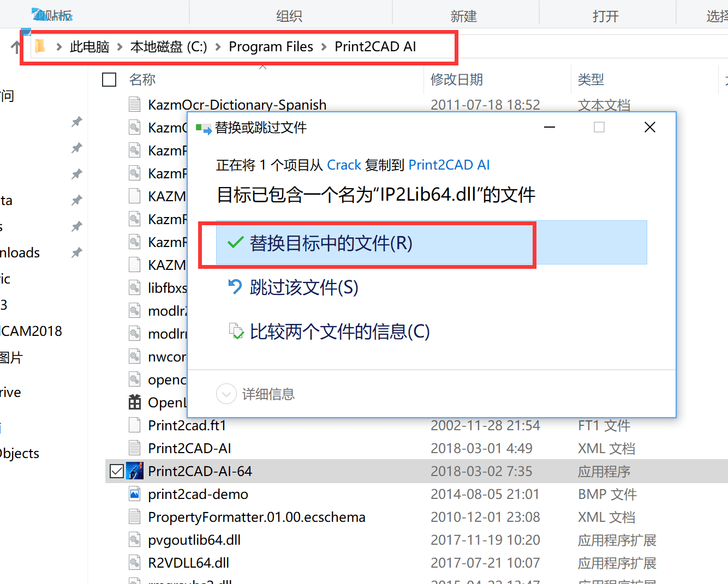Click the compare-files document icon
728x584 pixels.
pyautogui.click(x=236, y=331)
